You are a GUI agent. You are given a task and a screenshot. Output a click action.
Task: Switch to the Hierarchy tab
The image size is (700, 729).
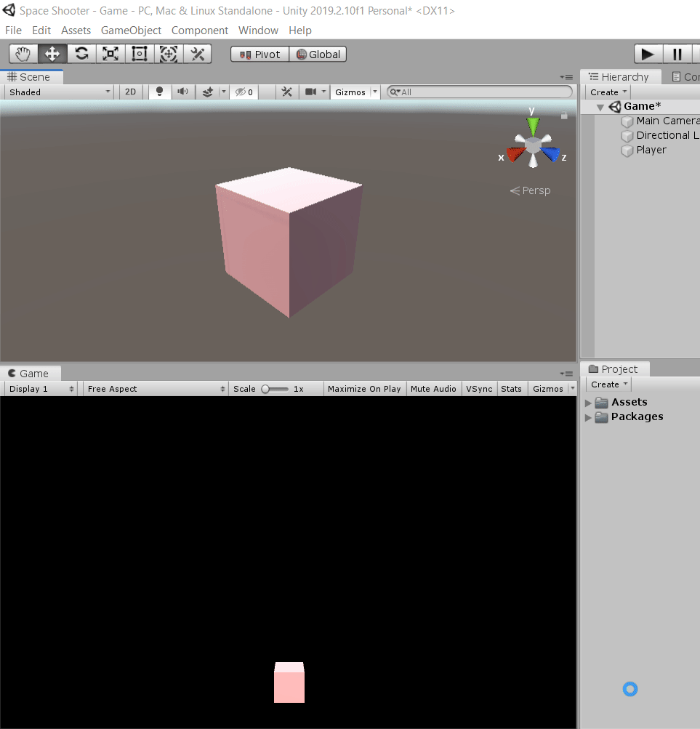pyautogui.click(x=619, y=77)
